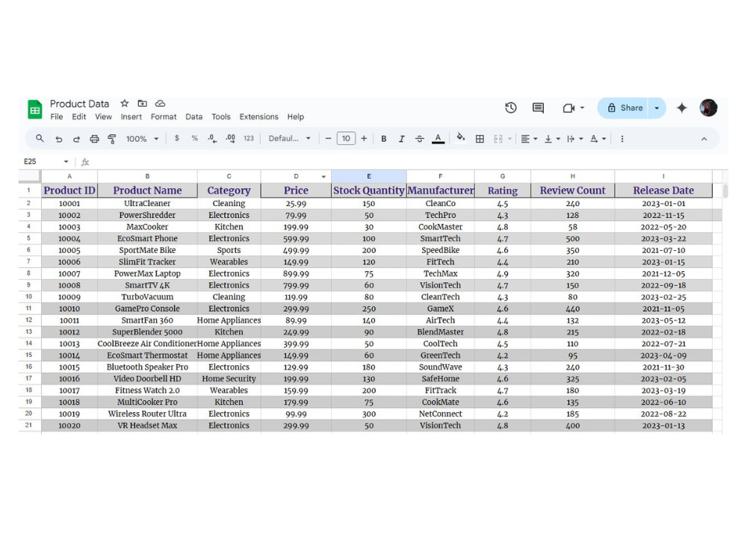
Task: Undo the last action
Action: coord(58,139)
